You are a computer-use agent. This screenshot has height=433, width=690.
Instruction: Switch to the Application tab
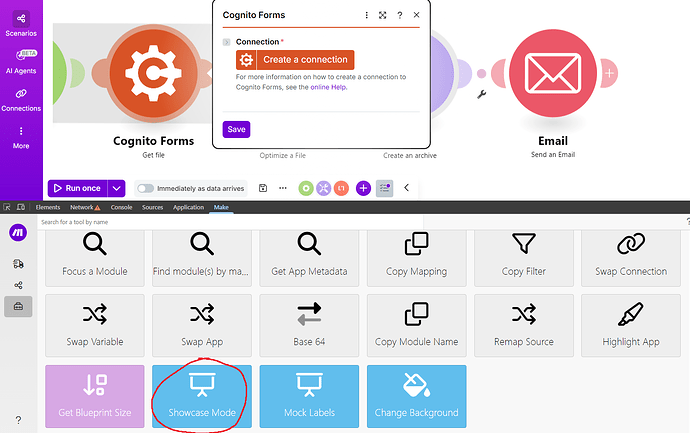[188, 207]
